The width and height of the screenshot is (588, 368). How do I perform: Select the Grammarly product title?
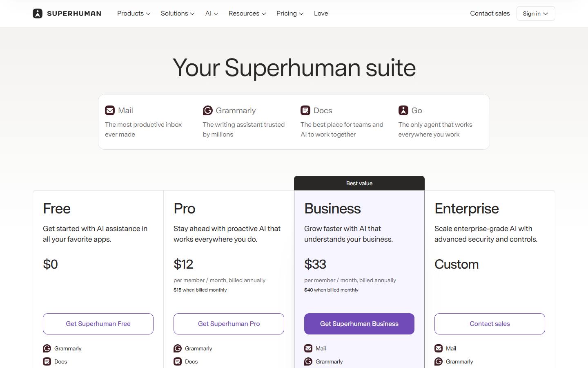click(x=236, y=110)
